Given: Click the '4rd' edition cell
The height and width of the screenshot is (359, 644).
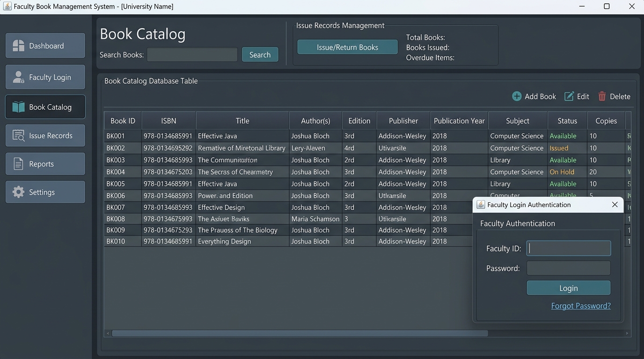Looking at the screenshot, I should [x=359, y=148].
